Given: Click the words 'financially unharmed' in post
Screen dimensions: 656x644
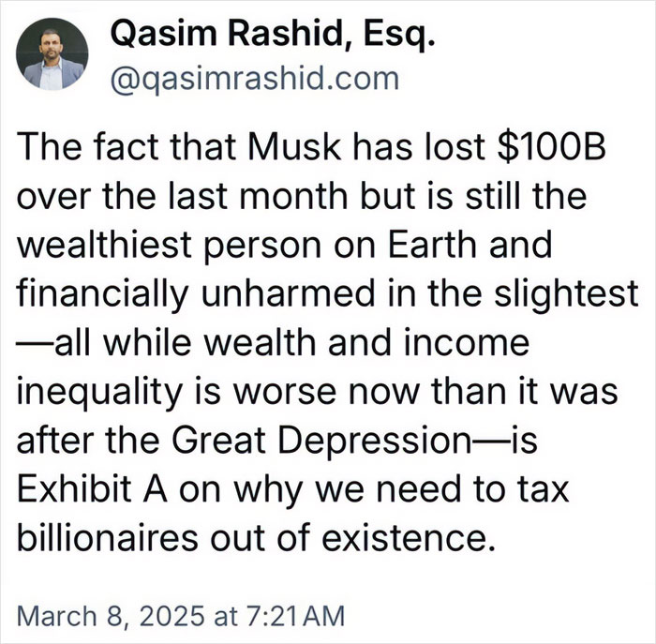Looking at the screenshot, I should [196, 293].
